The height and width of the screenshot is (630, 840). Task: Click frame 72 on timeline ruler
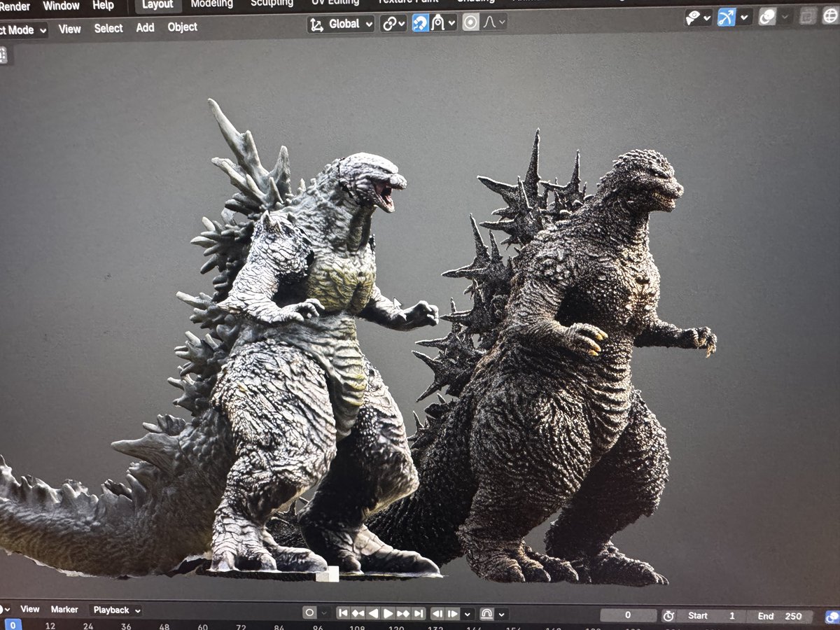coord(241,627)
